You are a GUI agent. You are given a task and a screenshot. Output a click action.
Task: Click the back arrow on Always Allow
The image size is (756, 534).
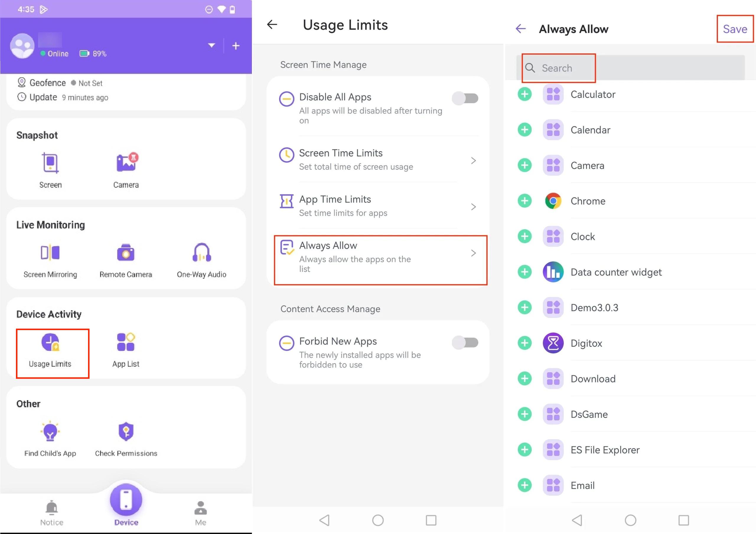(x=520, y=28)
